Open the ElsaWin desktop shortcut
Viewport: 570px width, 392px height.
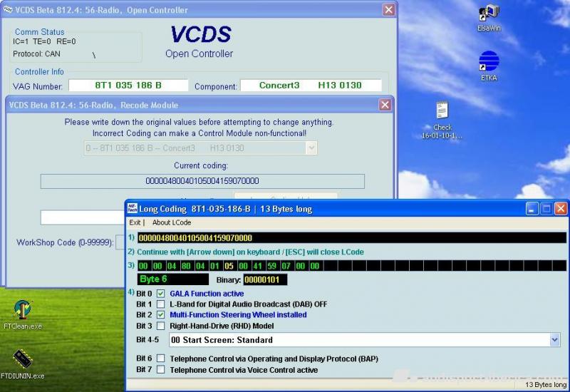[489, 18]
